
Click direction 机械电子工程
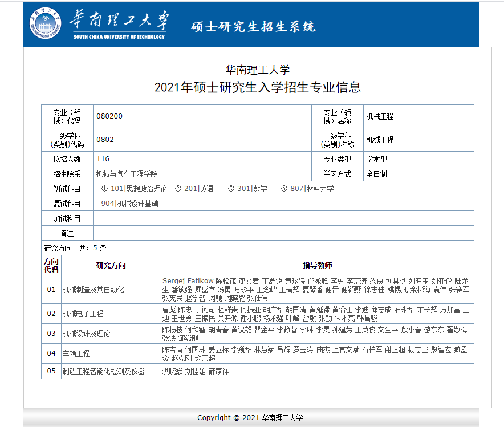[x=83, y=314]
